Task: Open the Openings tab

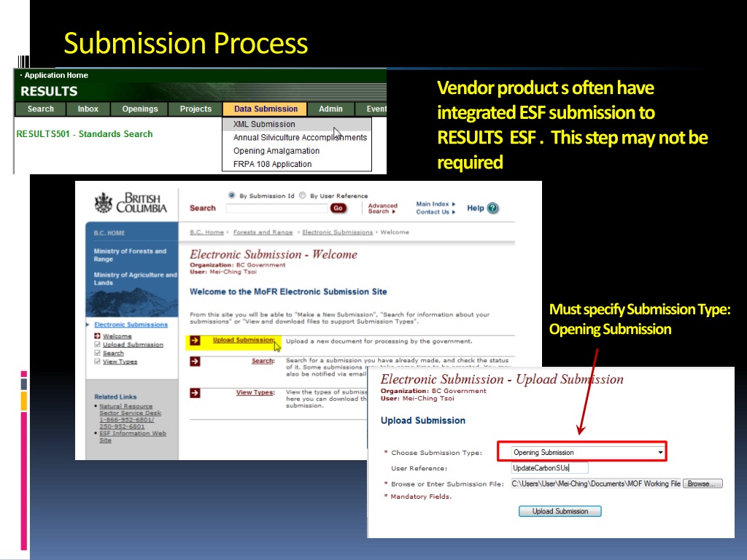Action: click(x=139, y=109)
